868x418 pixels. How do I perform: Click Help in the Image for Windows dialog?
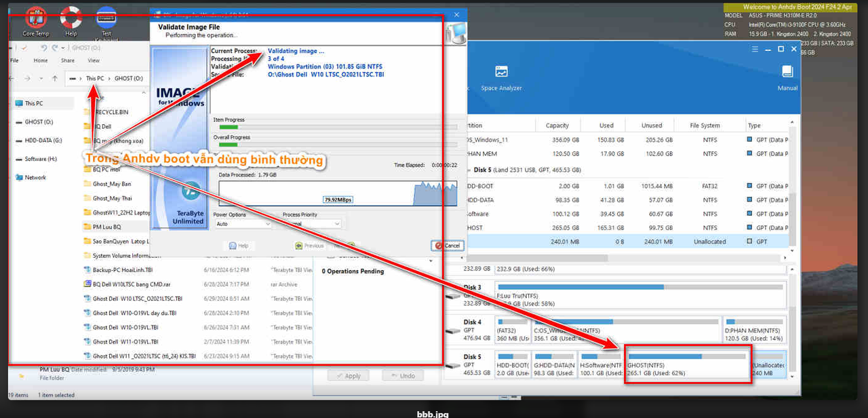tap(239, 246)
